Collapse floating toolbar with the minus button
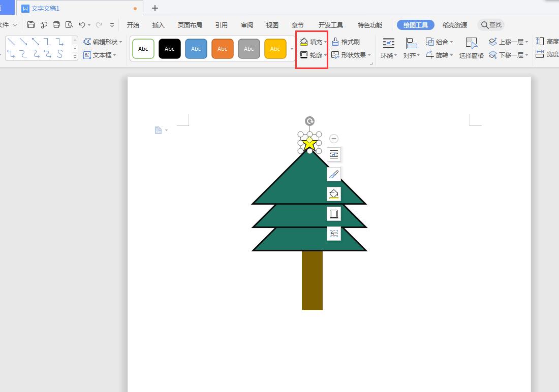The height and width of the screenshot is (392, 559). click(x=334, y=139)
